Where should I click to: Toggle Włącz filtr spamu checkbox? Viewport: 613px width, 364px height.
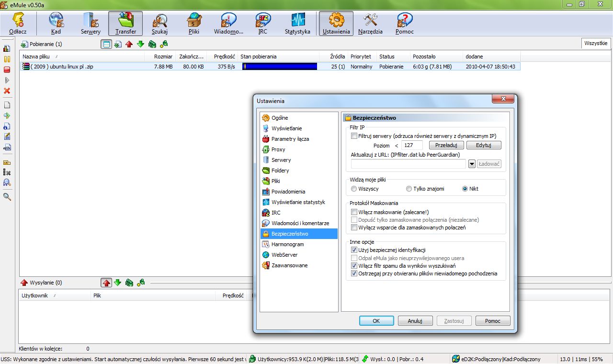point(354,266)
